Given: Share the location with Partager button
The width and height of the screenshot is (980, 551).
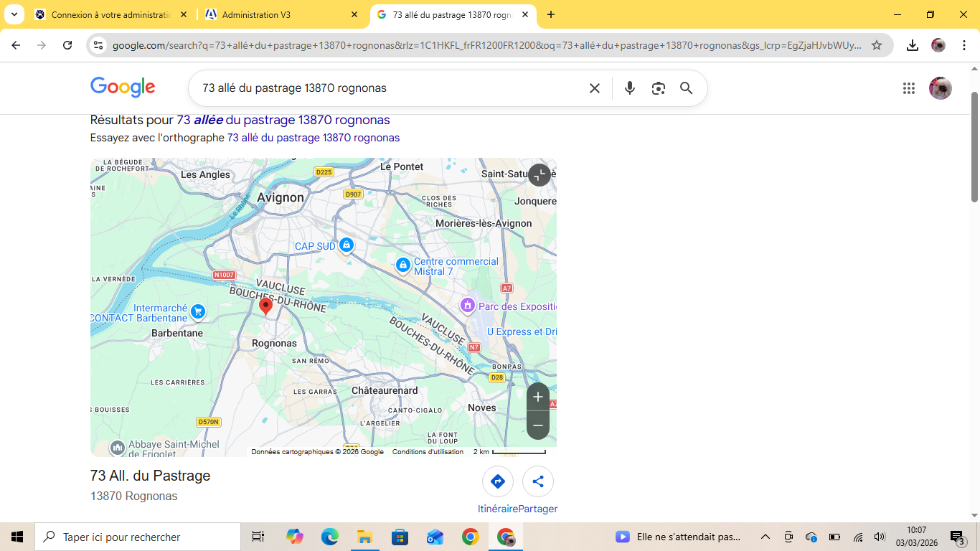Looking at the screenshot, I should tap(538, 481).
